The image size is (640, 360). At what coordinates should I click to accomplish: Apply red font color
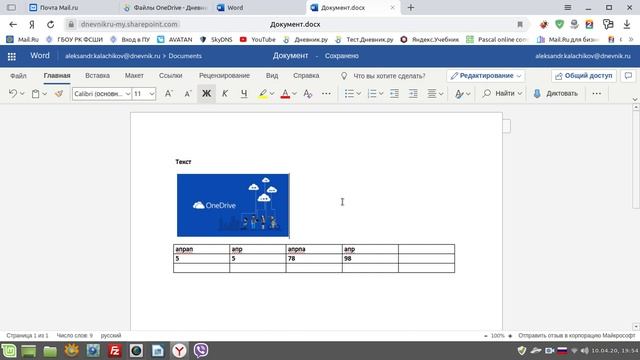[x=285, y=93]
